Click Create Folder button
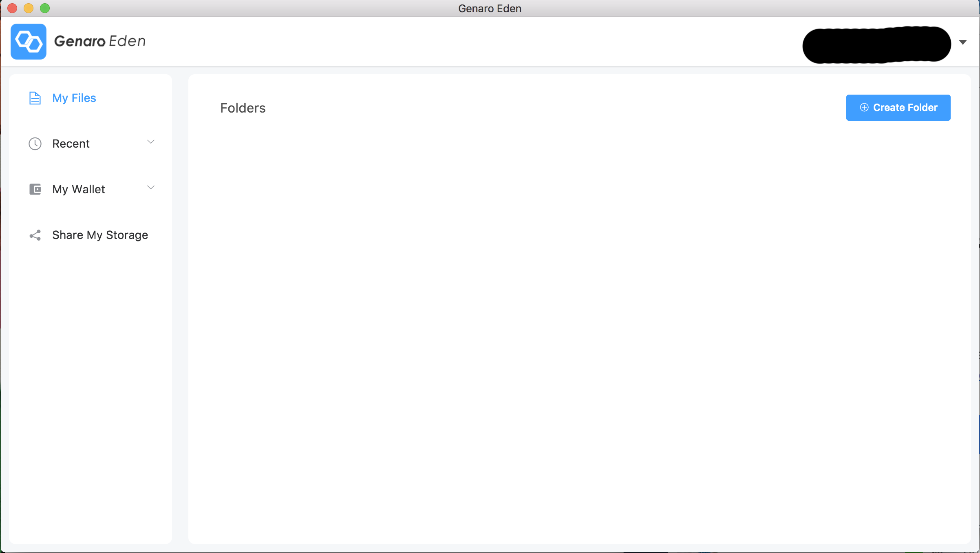The image size is (980, 553). coord(898,107)
